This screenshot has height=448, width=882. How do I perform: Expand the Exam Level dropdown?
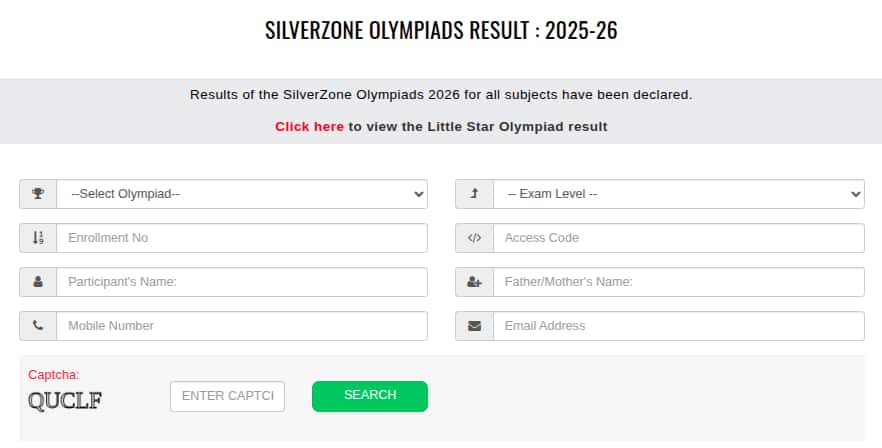point(678,194)
